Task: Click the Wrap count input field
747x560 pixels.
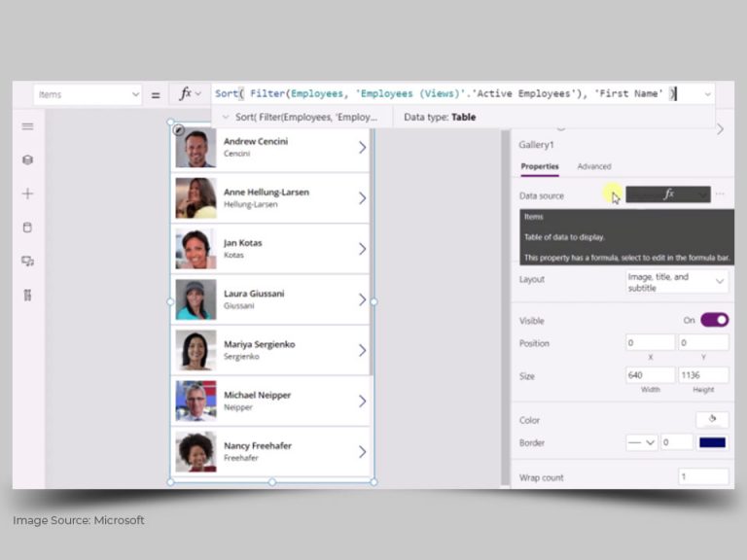Action: coord(703,477)
